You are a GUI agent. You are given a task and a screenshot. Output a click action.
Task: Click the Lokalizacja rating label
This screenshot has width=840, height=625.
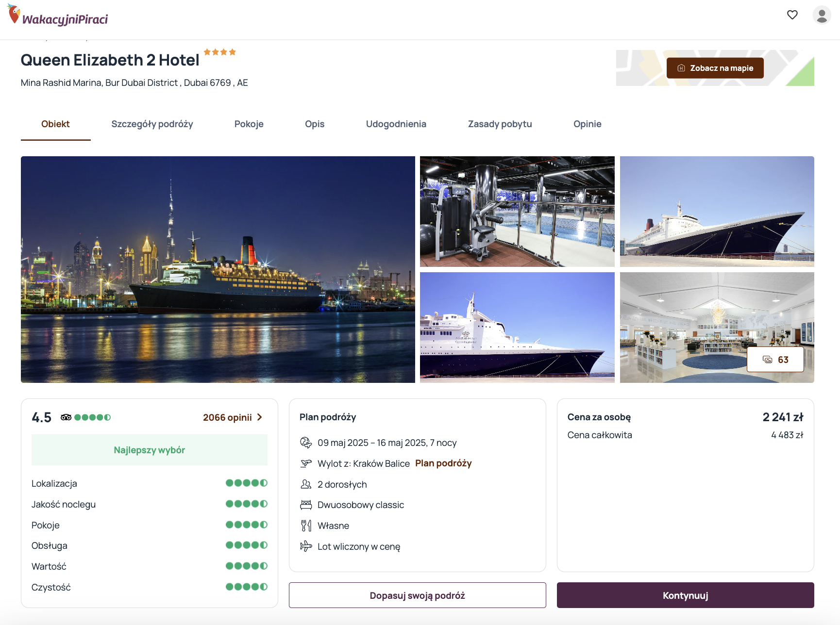(54, 484)
